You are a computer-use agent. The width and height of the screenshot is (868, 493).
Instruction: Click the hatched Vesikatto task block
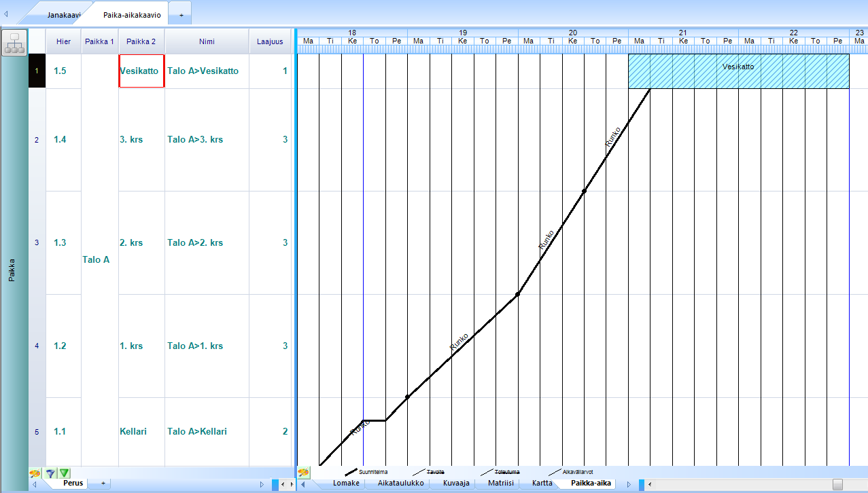point(739,71)
